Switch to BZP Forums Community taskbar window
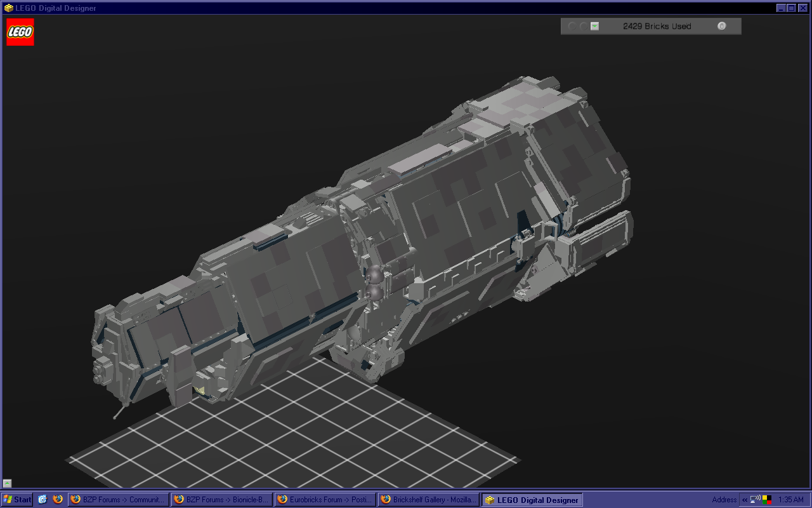812x508 pixels. tap(119, 500)
